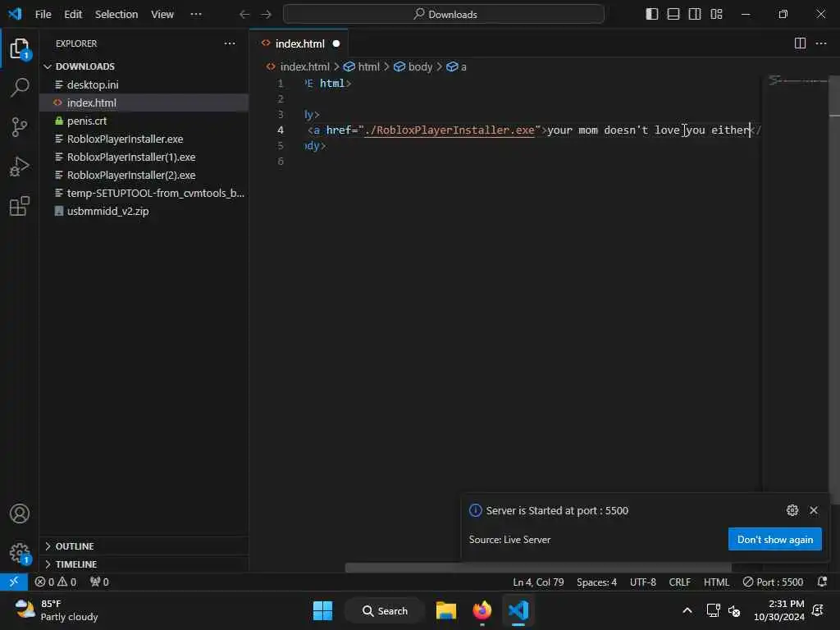This screenshot has width=840, height=630.
Task: Open the File menu
Action: pos(43,15)
